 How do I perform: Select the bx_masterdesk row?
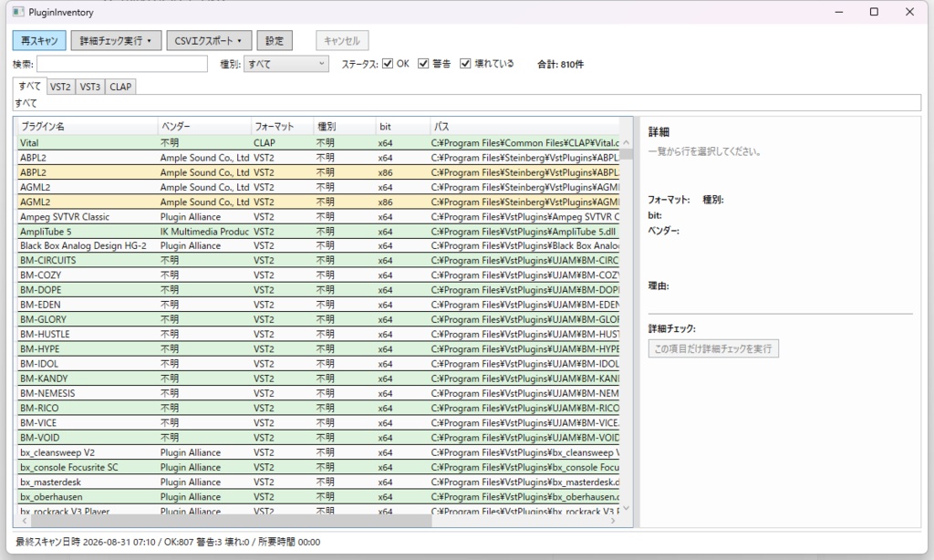tap(318, 482)
